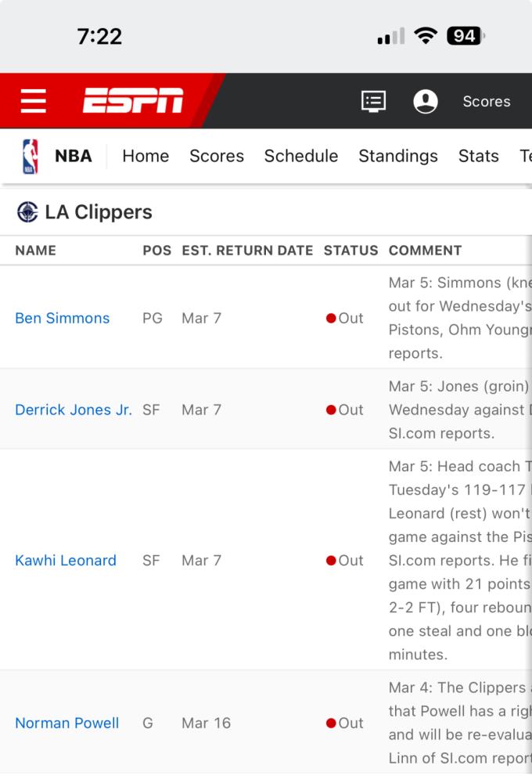Go to the NBA Home tab
The image size is (532, 783).
point(146,156)
